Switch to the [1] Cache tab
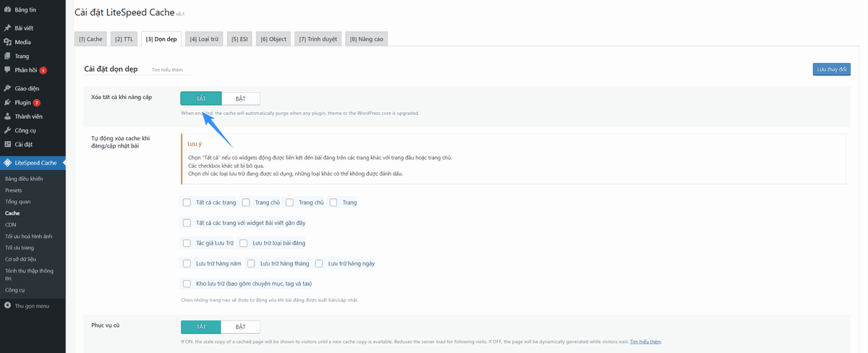868x353 pixels. 91,39
